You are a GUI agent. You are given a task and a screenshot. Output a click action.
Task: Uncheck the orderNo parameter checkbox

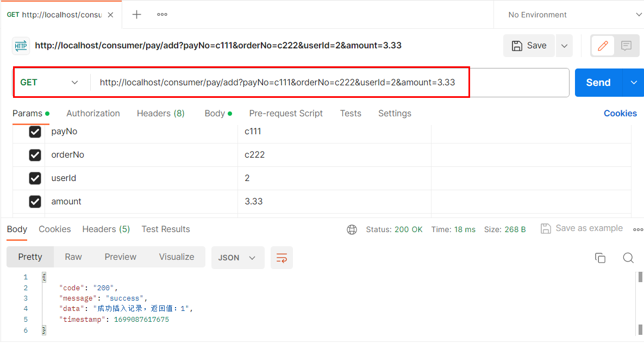35,155
